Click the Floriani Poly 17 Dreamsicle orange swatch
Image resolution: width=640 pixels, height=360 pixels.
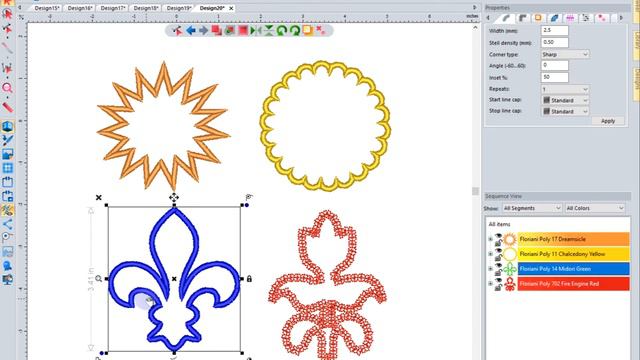click(573, 239)
